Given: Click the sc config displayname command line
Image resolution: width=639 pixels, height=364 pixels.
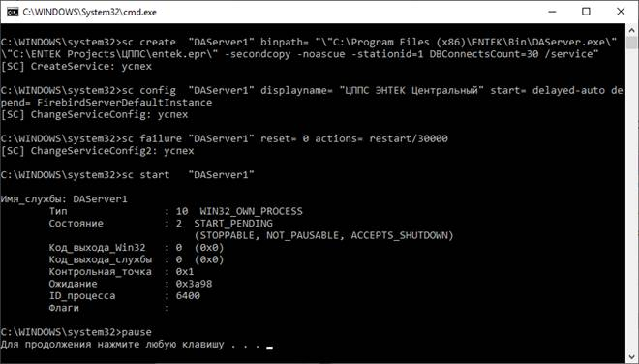Looking at the screenshot, I should 312,96.
